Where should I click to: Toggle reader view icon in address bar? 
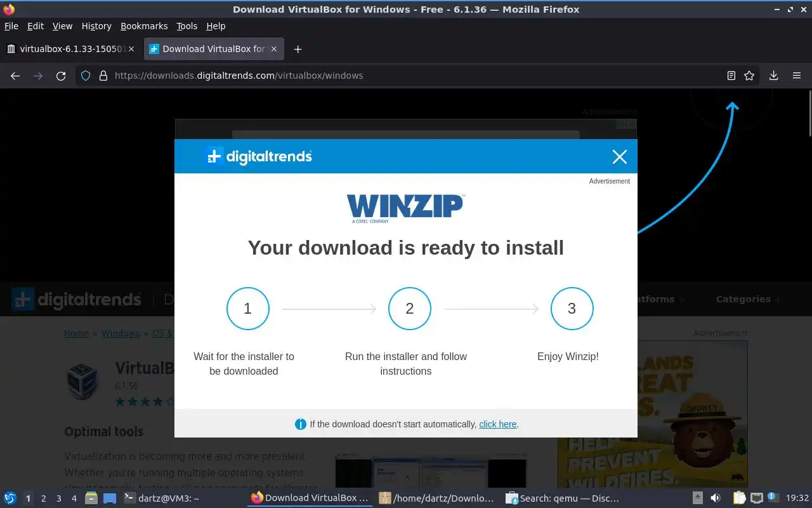tap(731, 76)
